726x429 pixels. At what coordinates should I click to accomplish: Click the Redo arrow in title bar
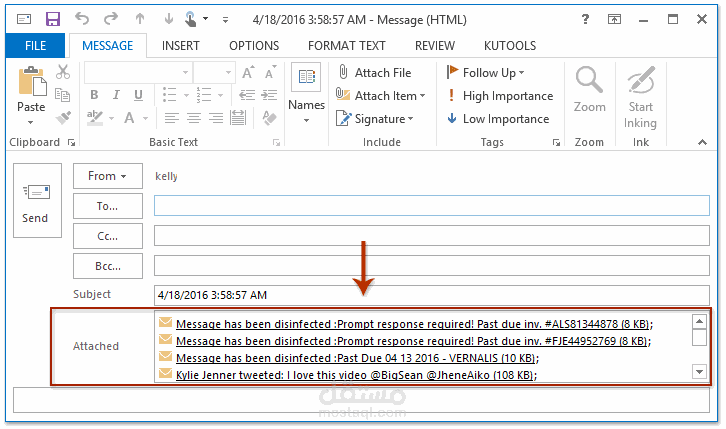(x=111, y=19)
